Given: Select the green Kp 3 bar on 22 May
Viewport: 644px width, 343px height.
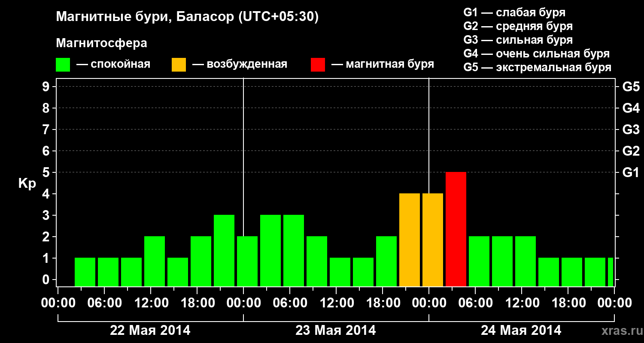Looking at the screenshot, I should tap(224, 250).
